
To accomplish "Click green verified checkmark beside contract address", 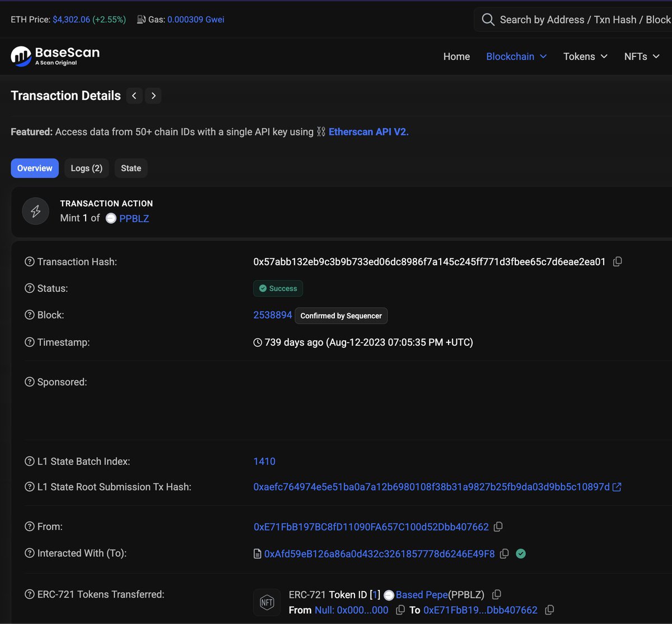I will [x=521, y=553].
